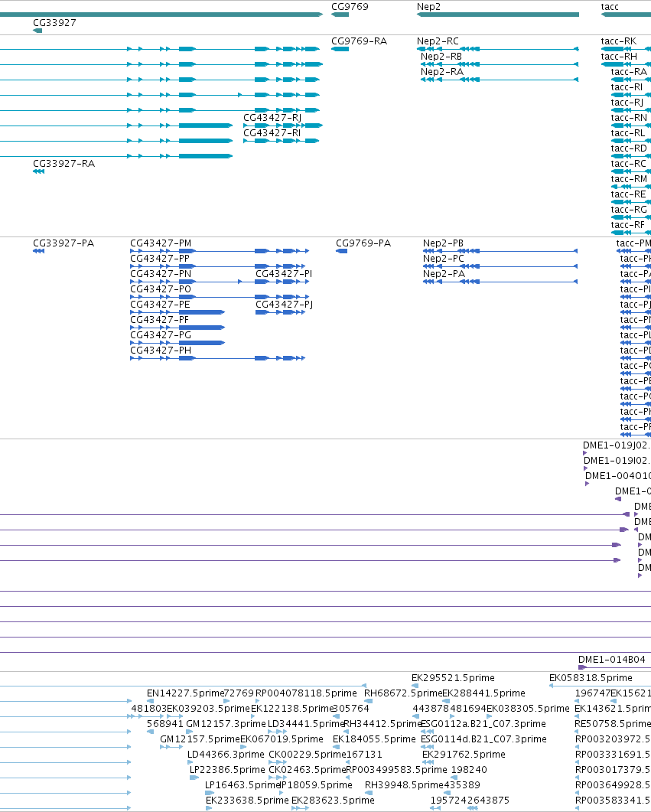
Task: Select the RH34412.5prime EST label
Action: click(x=383, y=723)
